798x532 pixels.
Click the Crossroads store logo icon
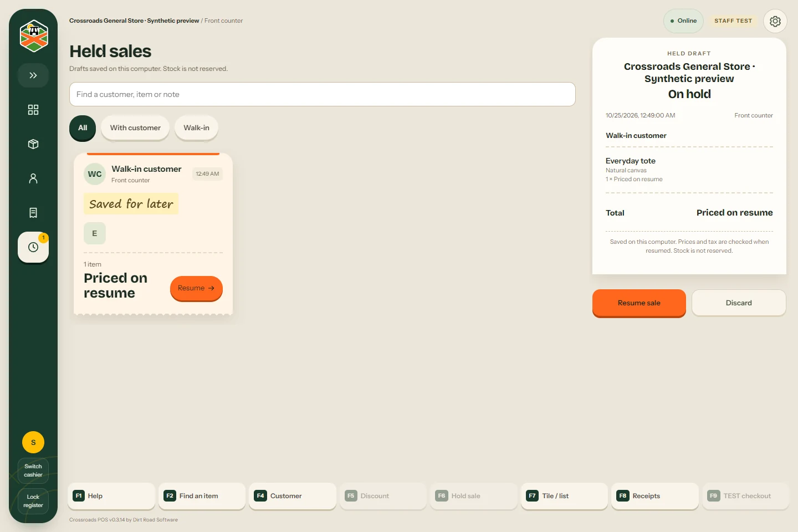(33, 36)
